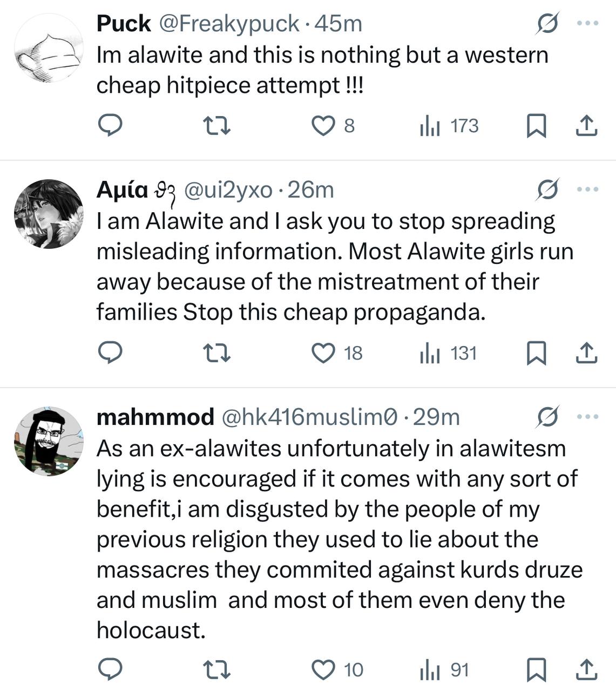The height and width of the screenshot is (691, 616).
Task: Like Αμία's tweet with 18 likes
Action: tap(323, 353)
